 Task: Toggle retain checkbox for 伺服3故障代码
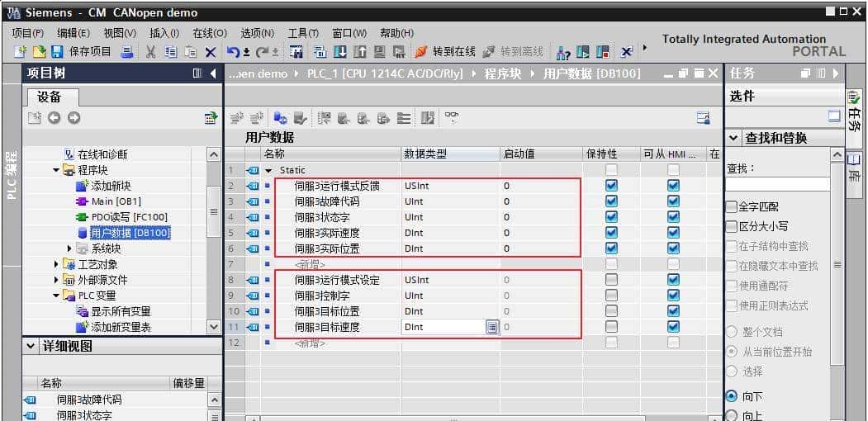(x=611, y=201)
